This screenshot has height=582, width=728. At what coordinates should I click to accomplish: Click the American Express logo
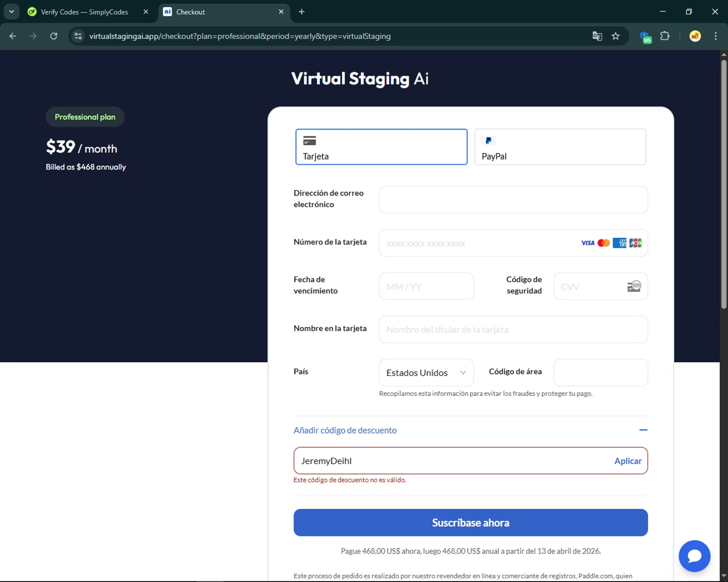619,243
